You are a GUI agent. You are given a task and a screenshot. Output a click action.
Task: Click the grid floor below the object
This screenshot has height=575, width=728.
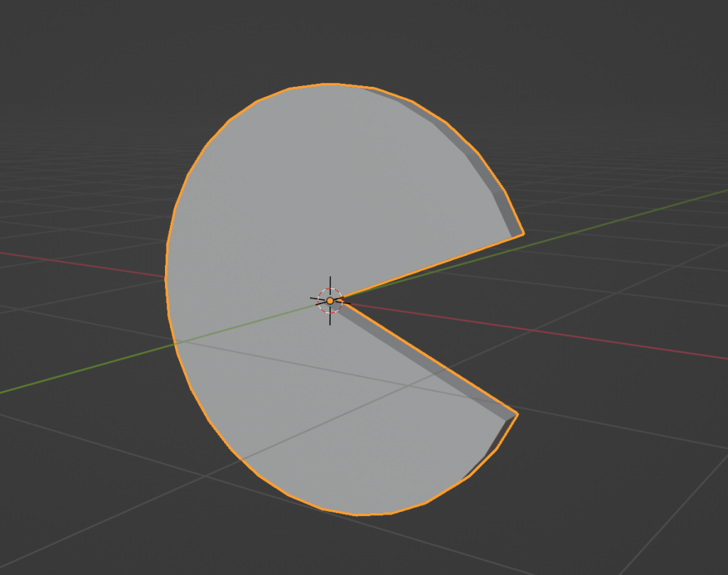[x=355, y=547]
